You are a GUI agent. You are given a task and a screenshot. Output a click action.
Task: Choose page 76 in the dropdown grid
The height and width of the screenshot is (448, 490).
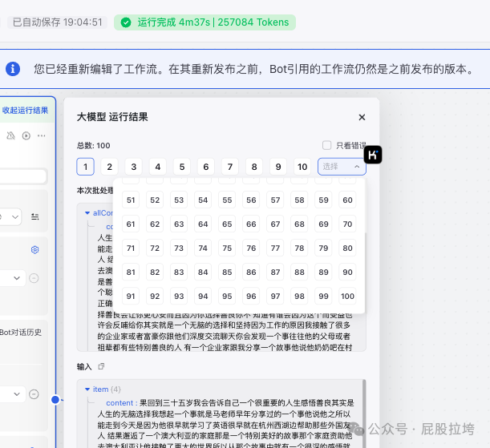[251, 248]
